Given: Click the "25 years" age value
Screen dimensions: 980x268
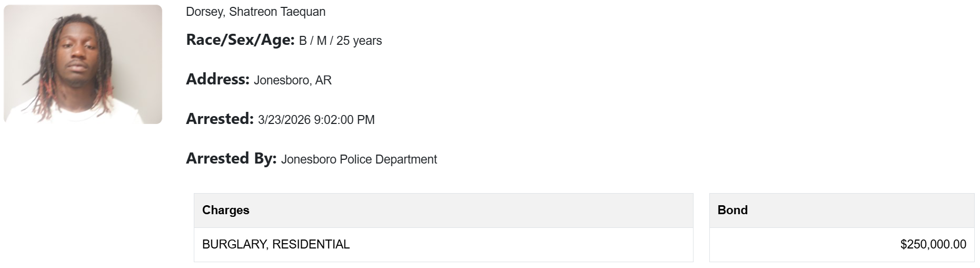Looking at the screenshot, I should click(x=359, y=41).
